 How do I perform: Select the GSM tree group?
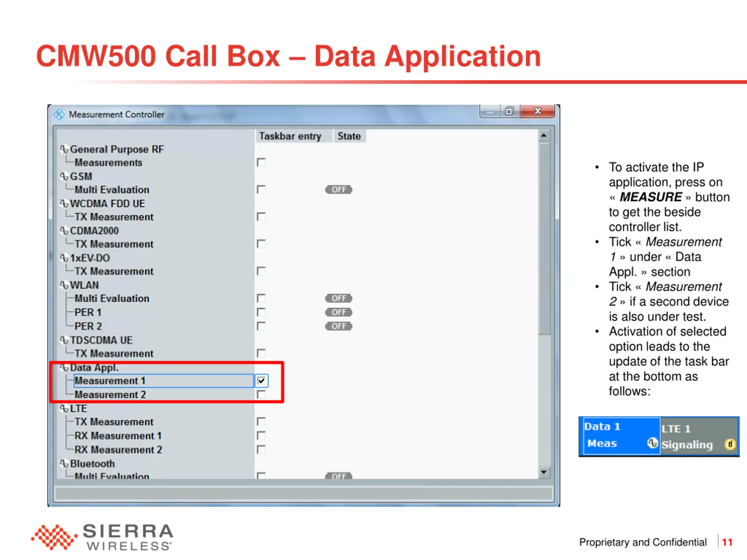click(x=81, y=176)
